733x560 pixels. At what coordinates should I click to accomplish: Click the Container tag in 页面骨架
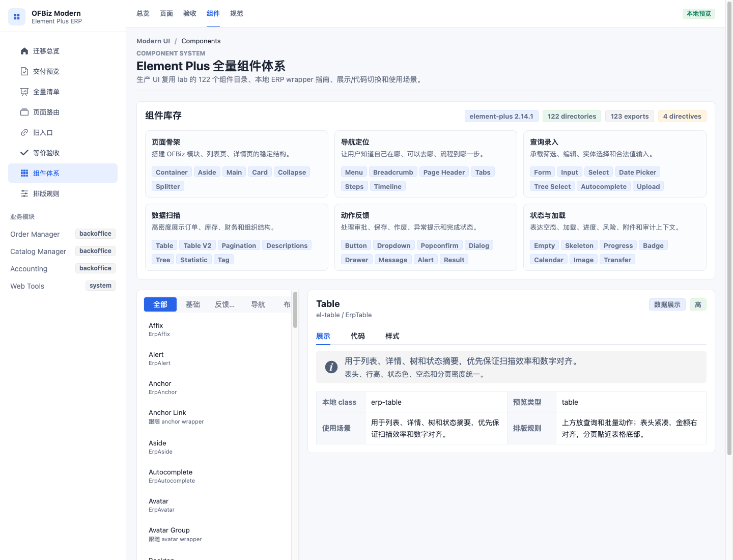(x=172, y=172)
